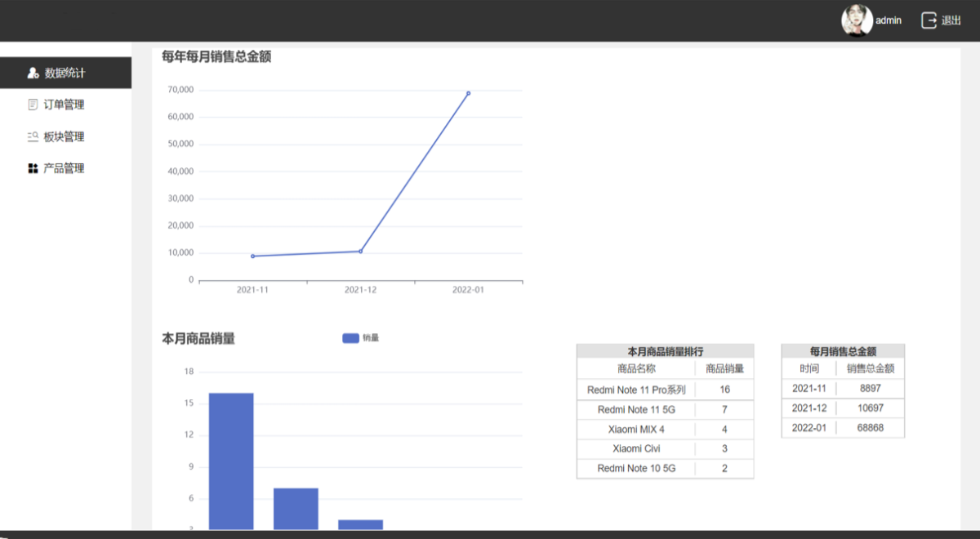Image resolution: width=980 pixels, height=539 pixels.
Task: Click the 2021-11 table cell
Action: coord(809,389)
